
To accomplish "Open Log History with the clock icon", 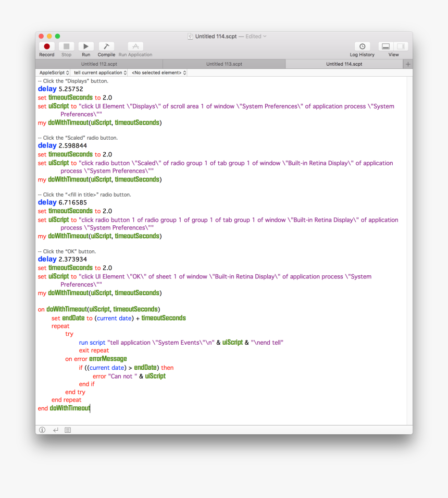I will [x=362, y=46].
